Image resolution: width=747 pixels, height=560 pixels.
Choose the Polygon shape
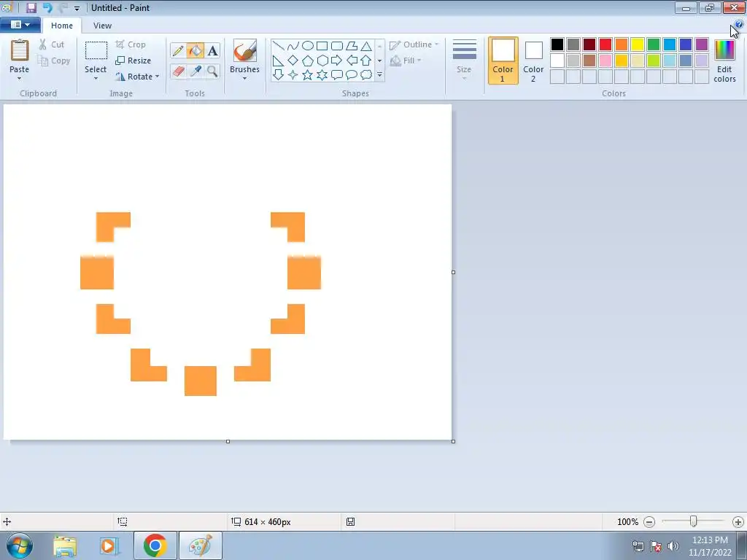coord(352,46)
